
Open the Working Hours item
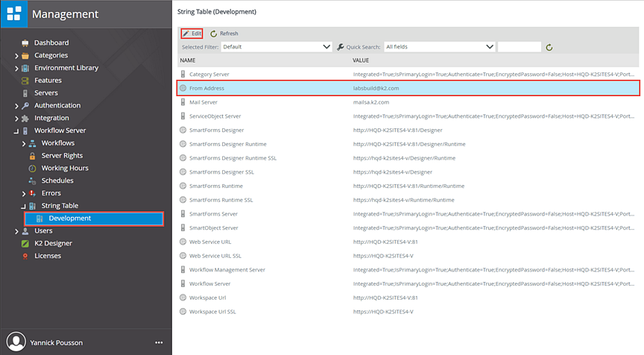click(x=65, y=168)
